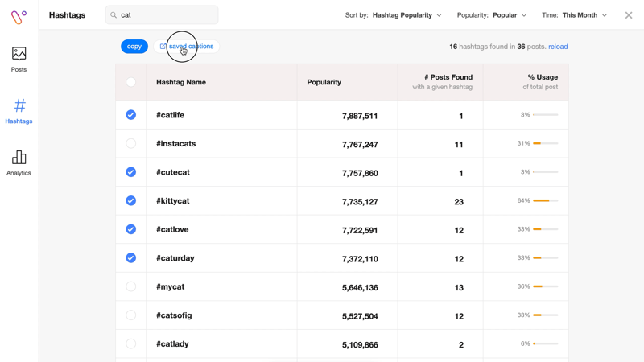644x362 pixels.
Task: Click the popularity value 7,887,511
Action: [360, 116]
